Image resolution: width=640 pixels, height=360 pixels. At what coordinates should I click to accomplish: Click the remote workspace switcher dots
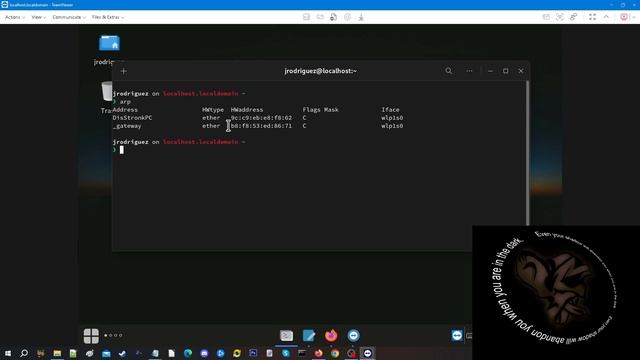coord(113,336)
